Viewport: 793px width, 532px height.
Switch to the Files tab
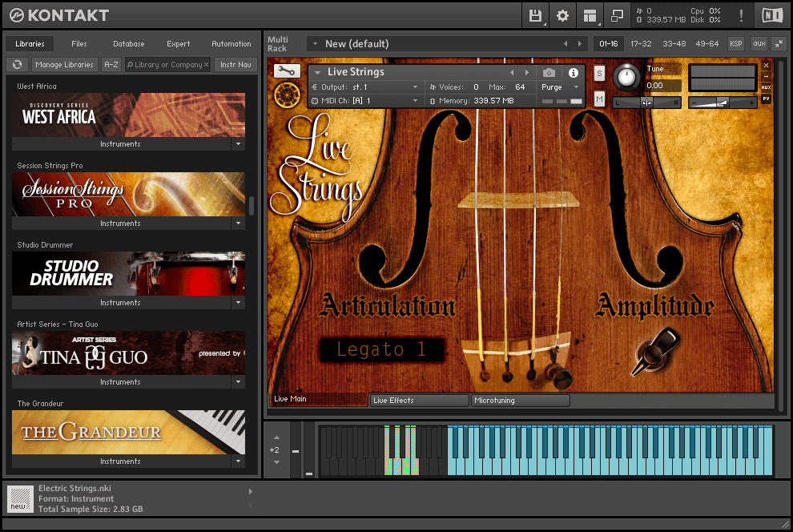tap(79, 44)
